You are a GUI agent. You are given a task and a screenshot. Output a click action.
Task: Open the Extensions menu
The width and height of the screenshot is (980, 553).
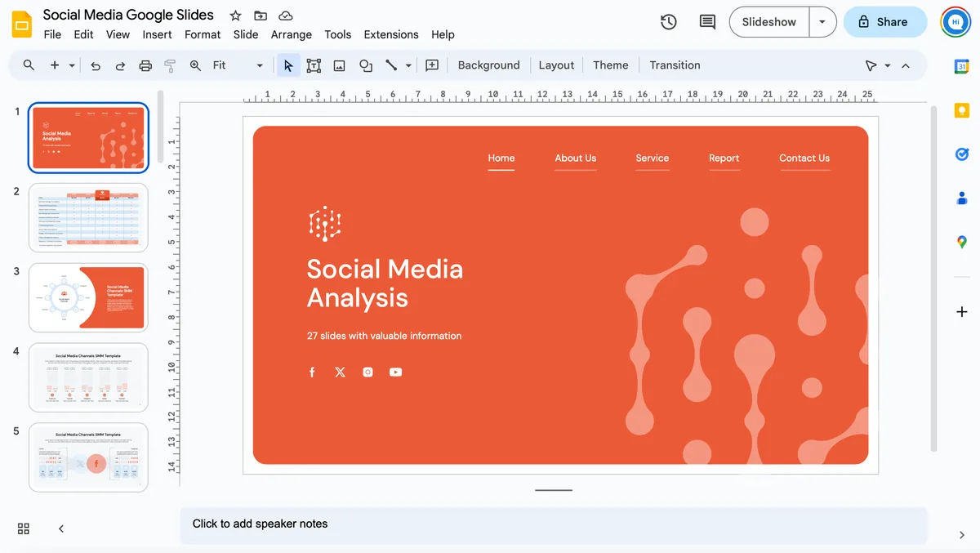click(x=391, y=34)
